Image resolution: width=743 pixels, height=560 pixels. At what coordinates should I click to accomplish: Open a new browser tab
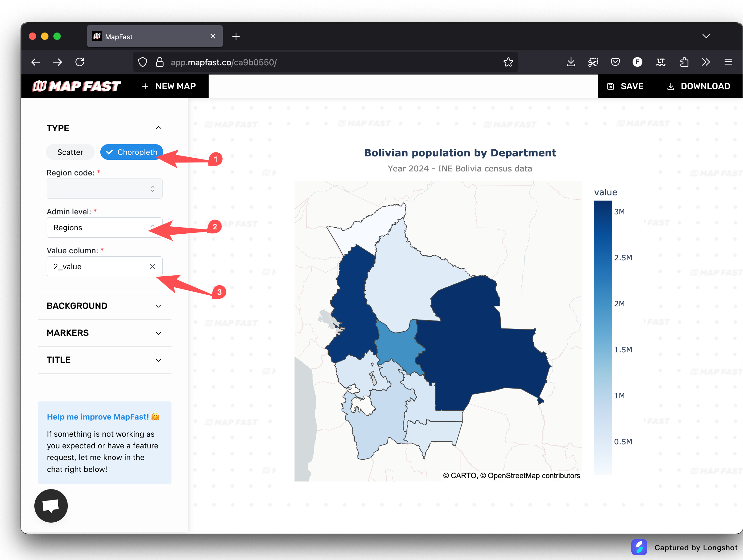coord(236,36)
